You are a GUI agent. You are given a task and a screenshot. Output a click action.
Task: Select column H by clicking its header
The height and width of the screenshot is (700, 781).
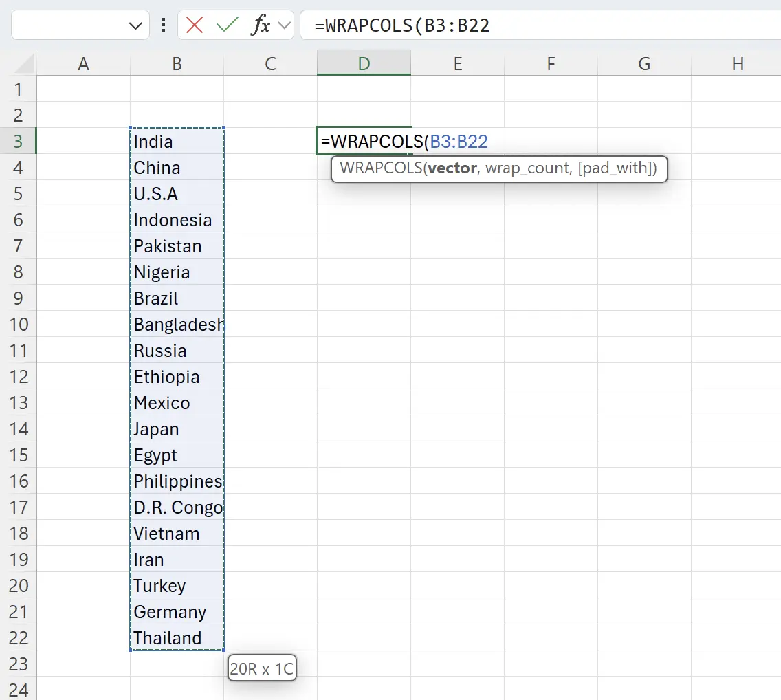(738, 63)
